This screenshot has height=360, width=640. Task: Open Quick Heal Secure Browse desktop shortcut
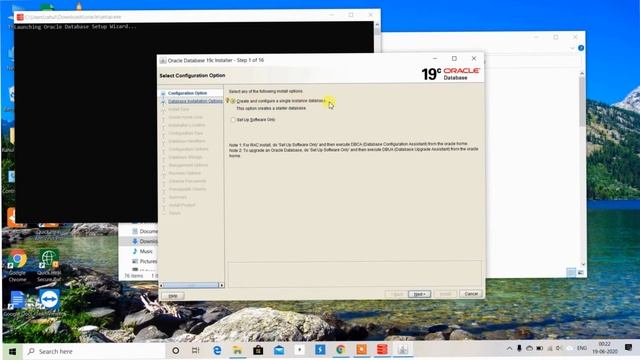(49, 266)
